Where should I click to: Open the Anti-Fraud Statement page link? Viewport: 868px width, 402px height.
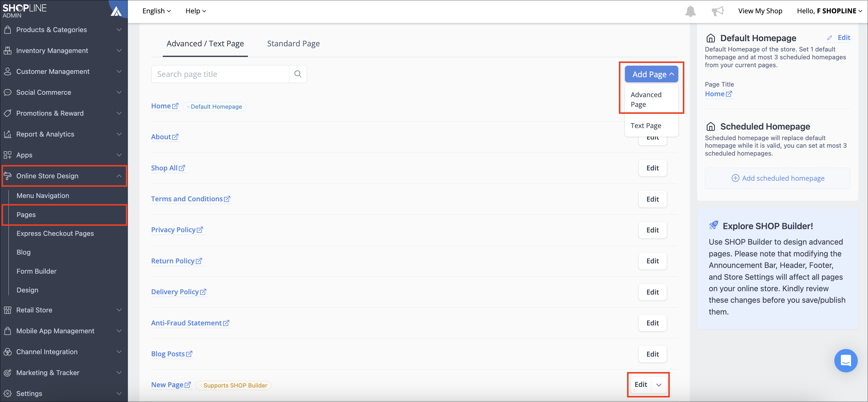pyautogui.click(x=190, y=323)
